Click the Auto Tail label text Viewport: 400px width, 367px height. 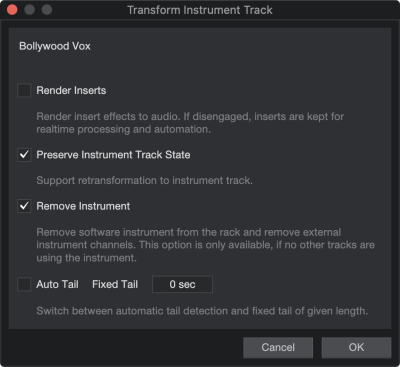pos(57,284)
